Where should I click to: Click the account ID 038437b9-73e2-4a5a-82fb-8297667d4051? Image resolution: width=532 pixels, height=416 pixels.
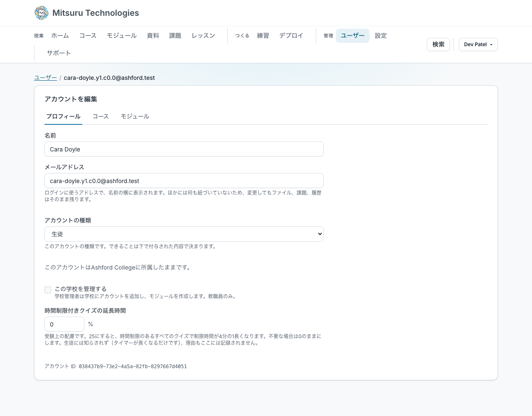coord(133,366)
